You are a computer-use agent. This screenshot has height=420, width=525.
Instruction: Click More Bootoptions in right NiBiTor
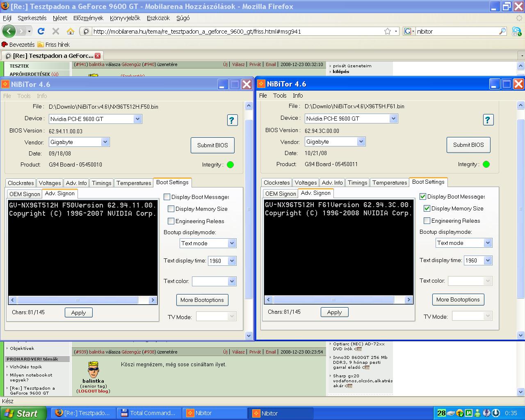(458, 299)
